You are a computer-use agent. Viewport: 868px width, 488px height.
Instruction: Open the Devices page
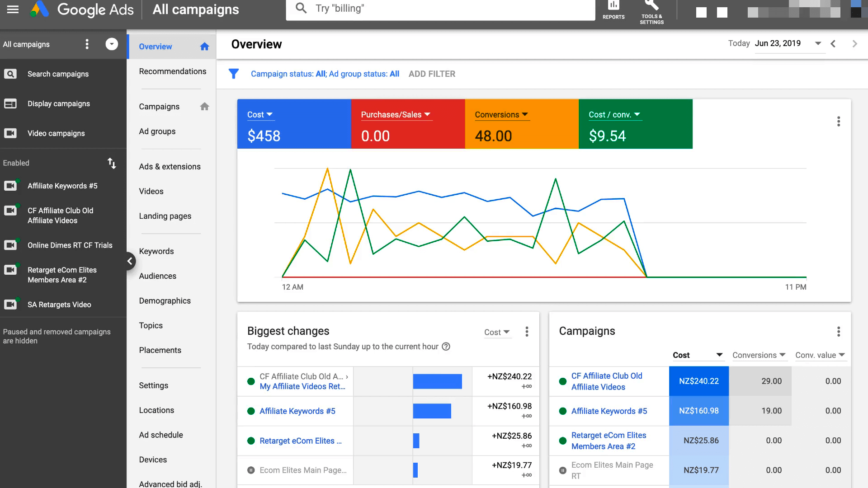pos(153,460)
